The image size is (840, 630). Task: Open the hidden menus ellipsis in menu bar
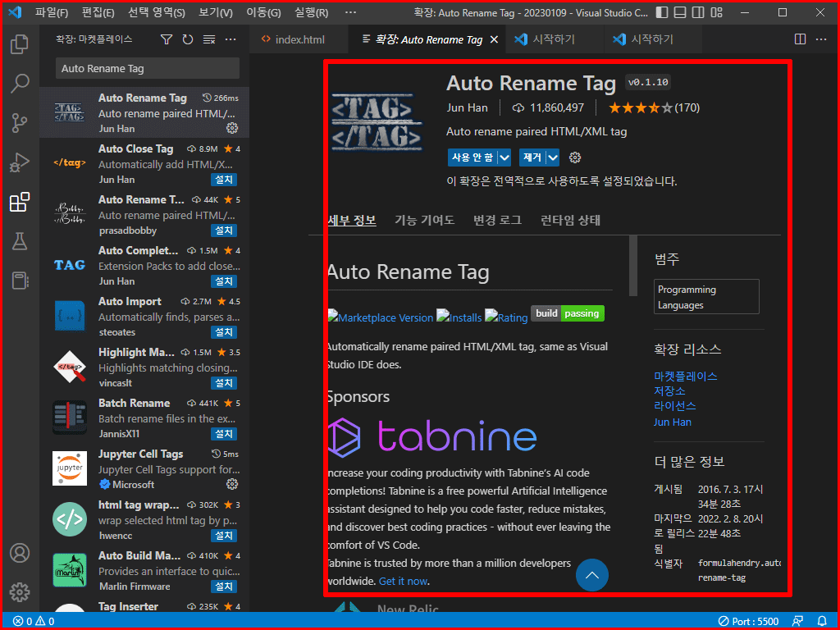point(350,12)
